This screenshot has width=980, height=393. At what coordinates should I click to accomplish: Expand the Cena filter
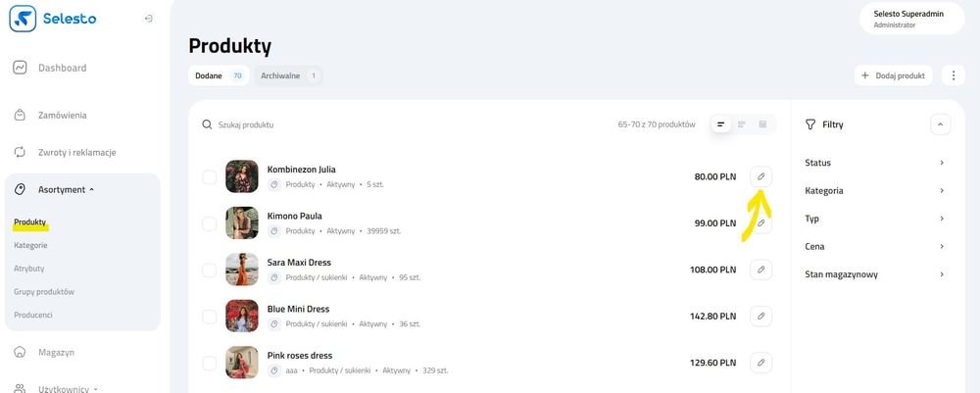875,246
